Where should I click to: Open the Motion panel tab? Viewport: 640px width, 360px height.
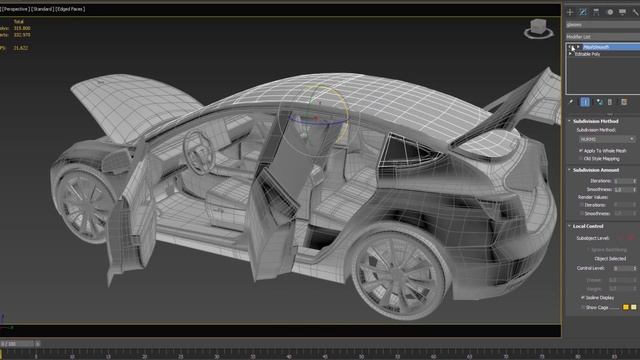610,12
